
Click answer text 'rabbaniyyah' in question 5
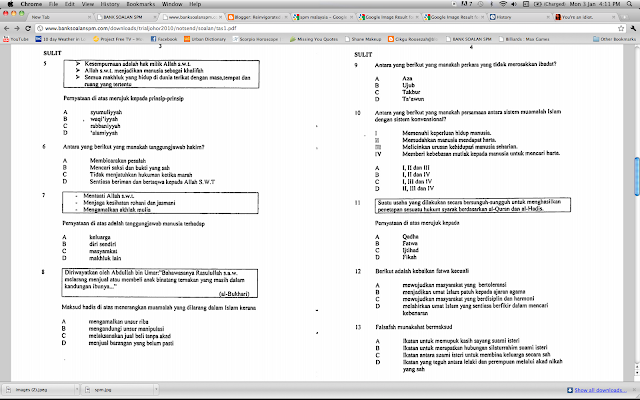click(x=105, y=126)
